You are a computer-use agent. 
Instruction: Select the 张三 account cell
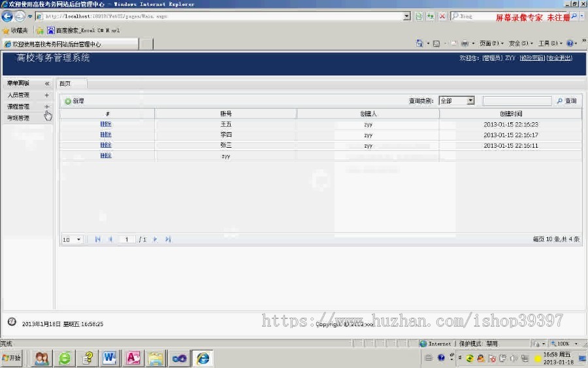pos(226,145)
